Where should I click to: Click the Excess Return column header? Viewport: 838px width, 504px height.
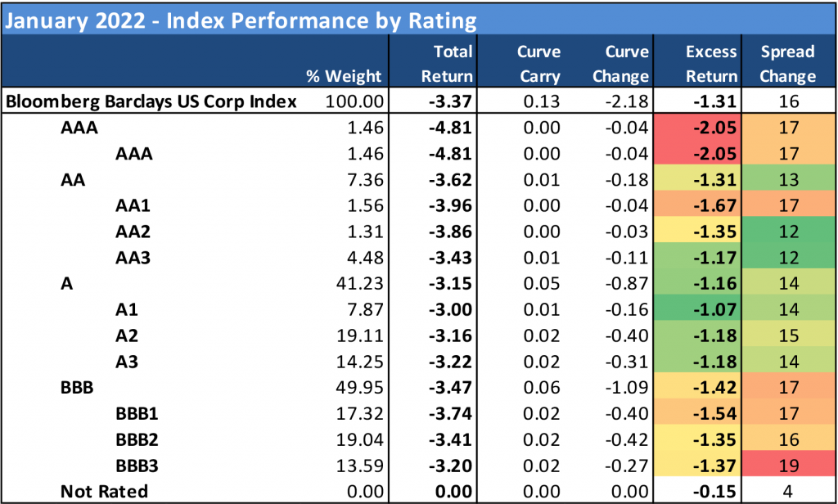pyautogui.click(x=712, y=64)
